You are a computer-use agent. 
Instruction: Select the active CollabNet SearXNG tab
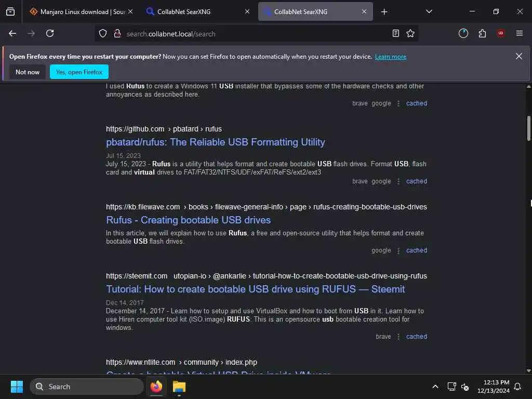[x=315, y=11]
